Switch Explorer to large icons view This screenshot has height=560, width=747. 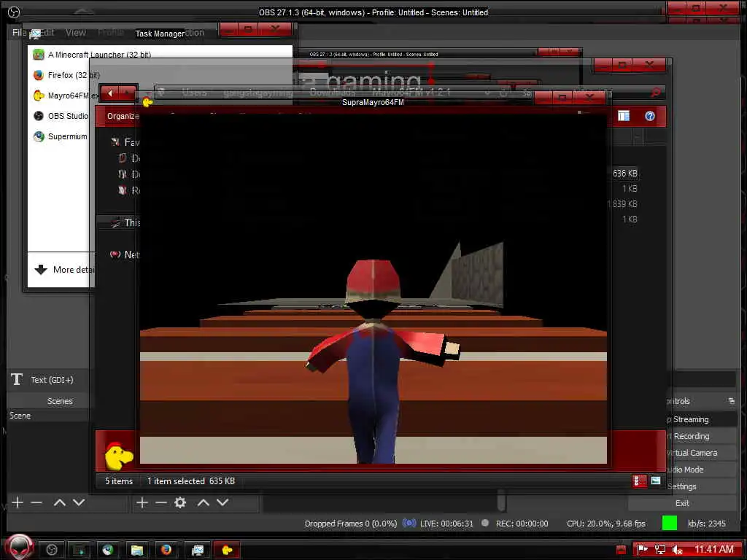click(x=656, y=481)
